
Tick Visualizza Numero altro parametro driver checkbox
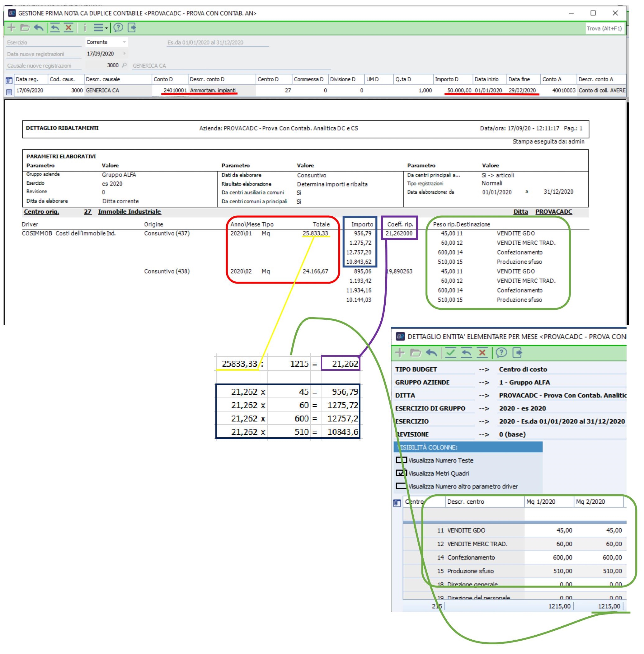click(x=401, y=486)
